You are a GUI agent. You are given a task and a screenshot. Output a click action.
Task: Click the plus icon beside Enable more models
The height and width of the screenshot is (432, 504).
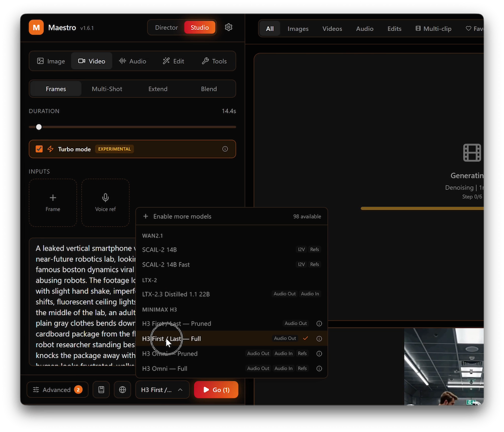146,216
